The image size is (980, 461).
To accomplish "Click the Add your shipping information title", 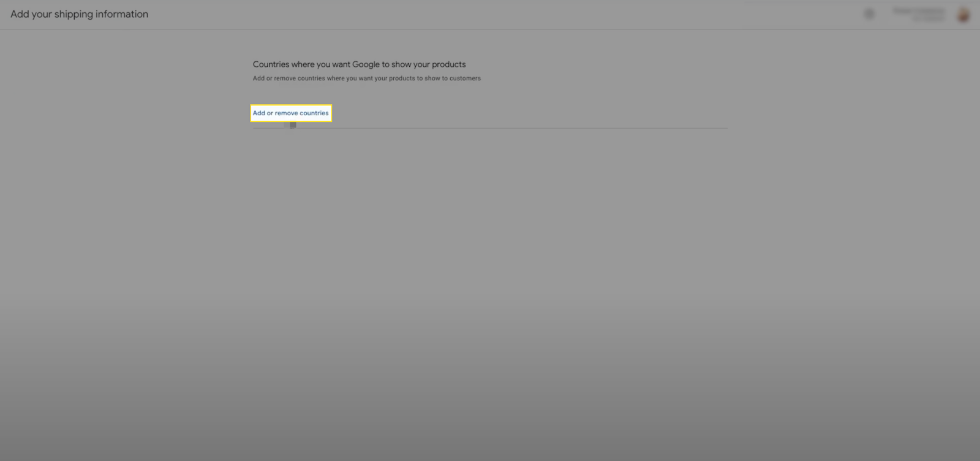I will 79,14.
